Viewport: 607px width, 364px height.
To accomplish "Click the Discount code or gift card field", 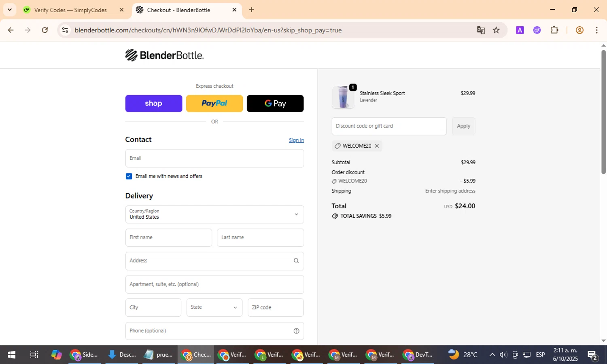I will pos(389,126).
